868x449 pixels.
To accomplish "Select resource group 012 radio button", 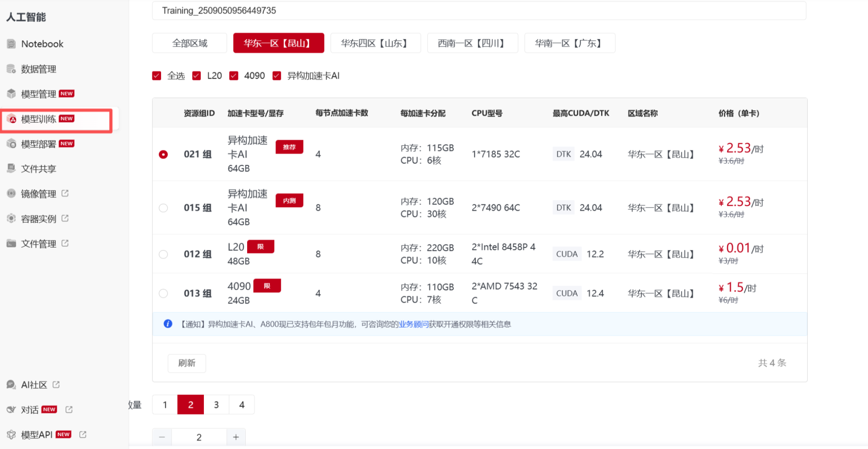I will coord(163,254).
